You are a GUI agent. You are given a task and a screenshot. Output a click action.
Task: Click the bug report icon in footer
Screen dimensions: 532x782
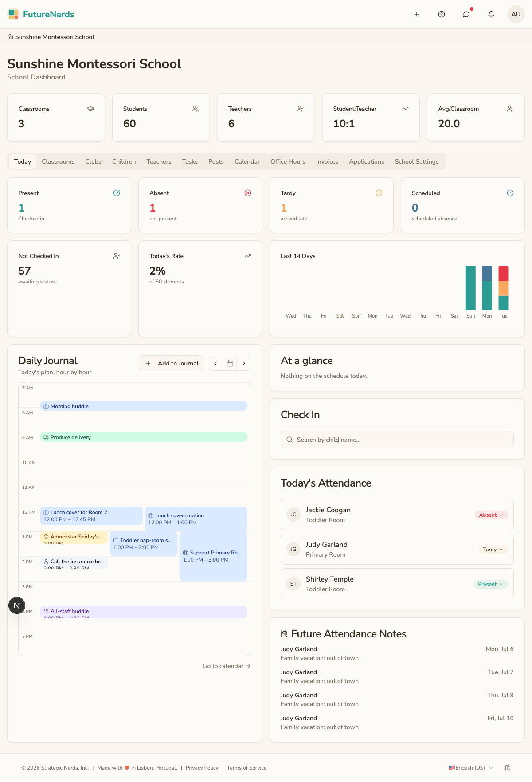(x=507, y=768)
